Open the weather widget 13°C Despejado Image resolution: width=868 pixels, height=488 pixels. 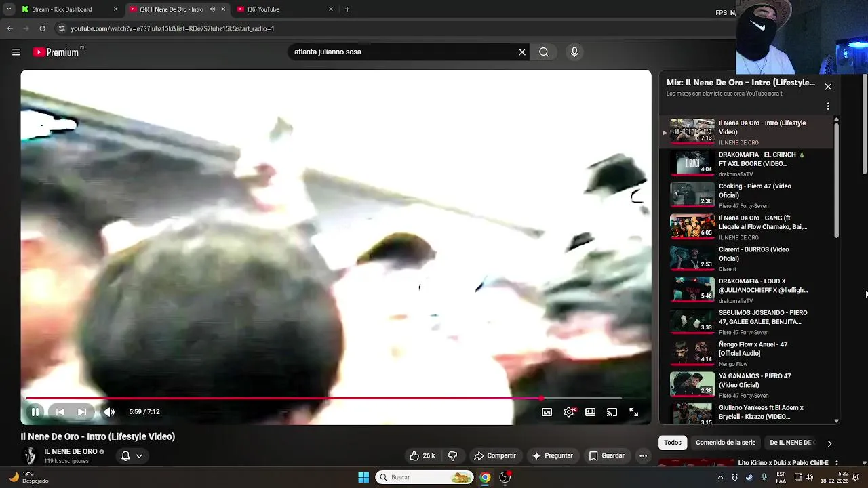tap(27, 477)
